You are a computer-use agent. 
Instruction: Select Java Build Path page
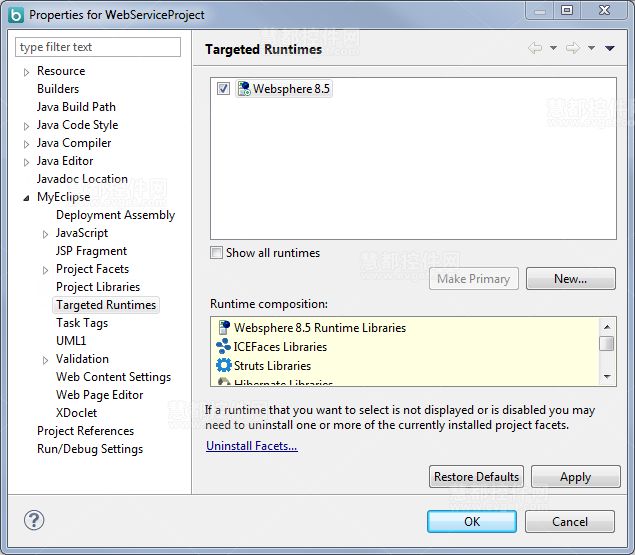76,107
